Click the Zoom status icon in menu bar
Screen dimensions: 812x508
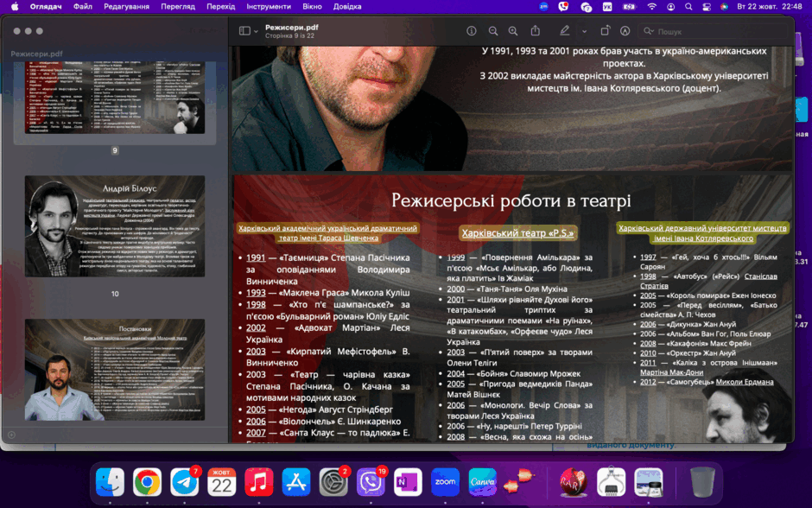click(x=543, y=7)
